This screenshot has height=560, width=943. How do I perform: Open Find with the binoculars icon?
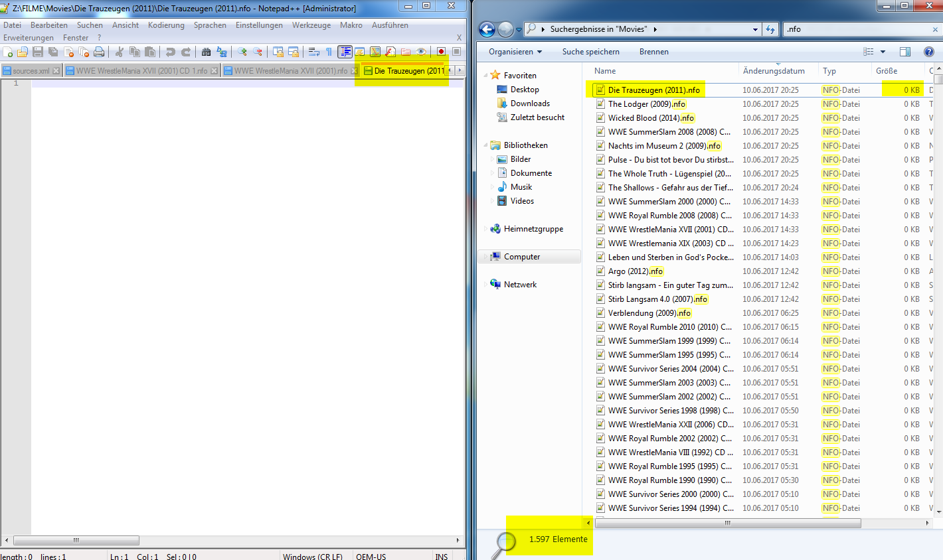tap(206, 52)
